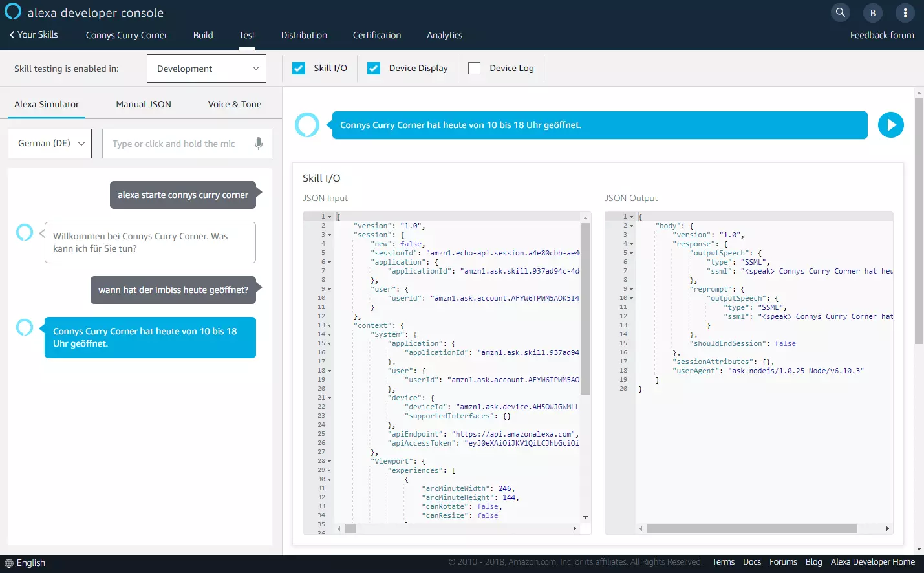Click 'alexa starte connys curry corner' utterance bubble
Viewport: 924px width, 573px height.
point(183,195)
